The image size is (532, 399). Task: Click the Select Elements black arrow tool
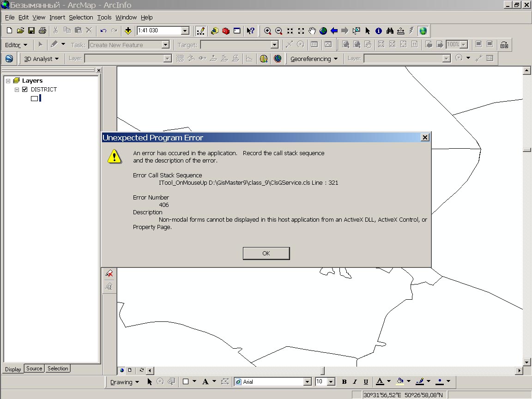(x=368, y=31)
